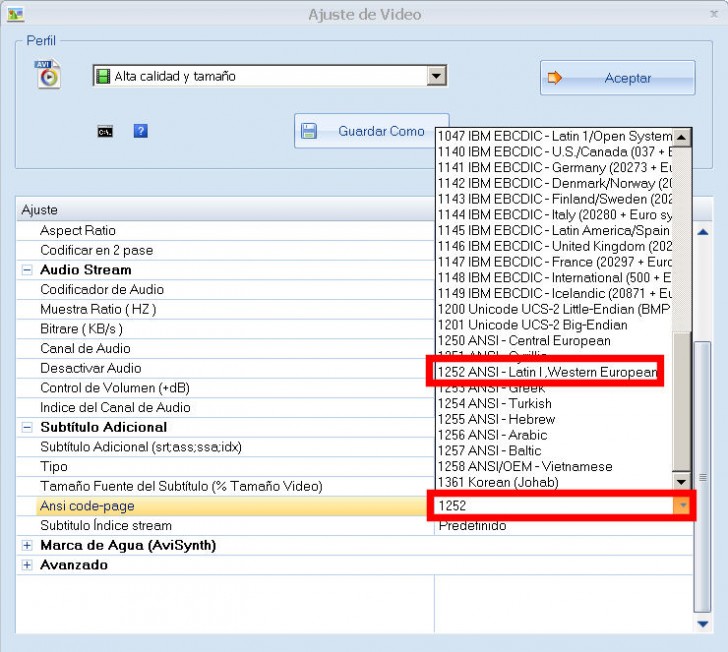
Task: Open the command line console icon
Action: pyautogui.click(x=104, y=131)
